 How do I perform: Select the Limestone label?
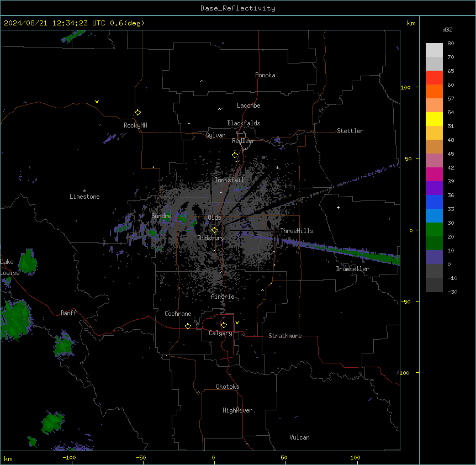[x=84, y=197]
